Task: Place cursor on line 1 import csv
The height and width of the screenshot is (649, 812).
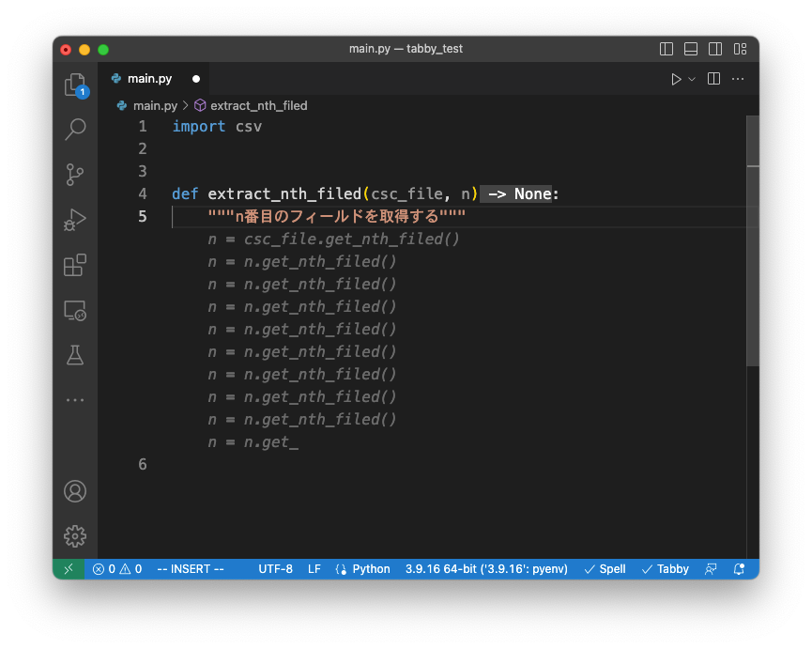Action: [x=217, y=127]
